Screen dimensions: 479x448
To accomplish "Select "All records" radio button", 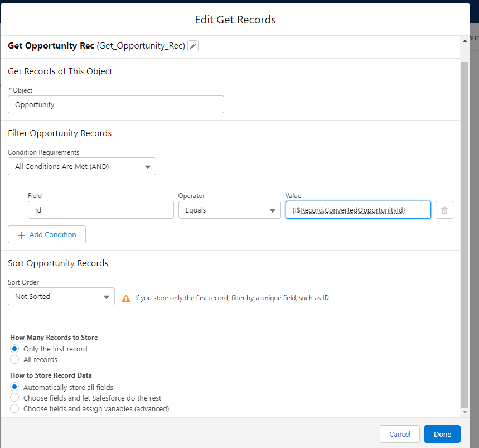I will (x=15, y=360).
